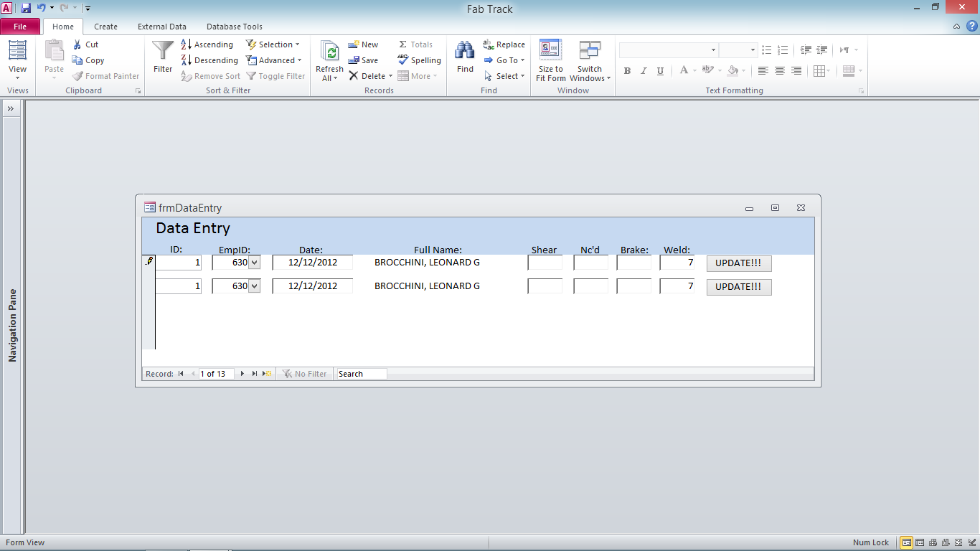The width and height of the screenshot is (980, 551).
Task: Open EmpID dropdown in first record row
Action: pyautogui.click(x=254, y=263)
